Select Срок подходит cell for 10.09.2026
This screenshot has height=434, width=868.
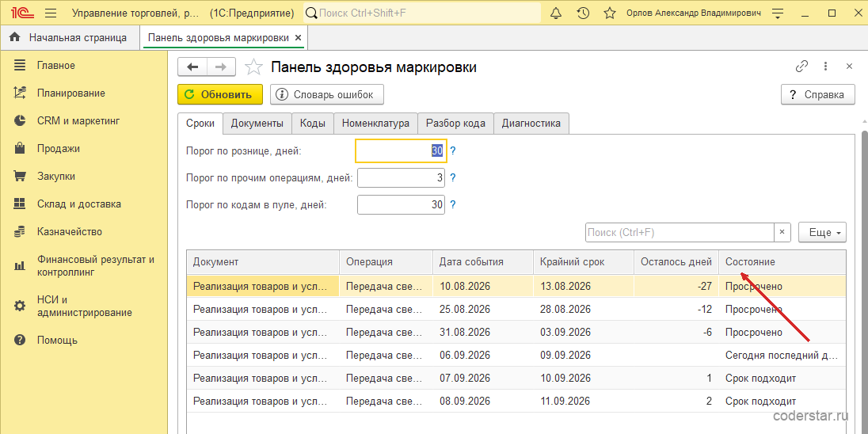782,378
